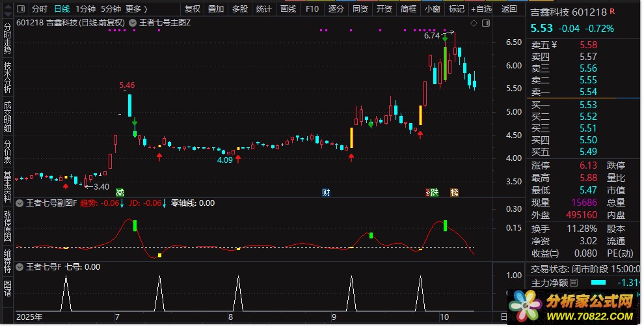Click the orange 榜 marker on the chart
This screenshot has height=327, width=644.
click(x=454, y=192)
